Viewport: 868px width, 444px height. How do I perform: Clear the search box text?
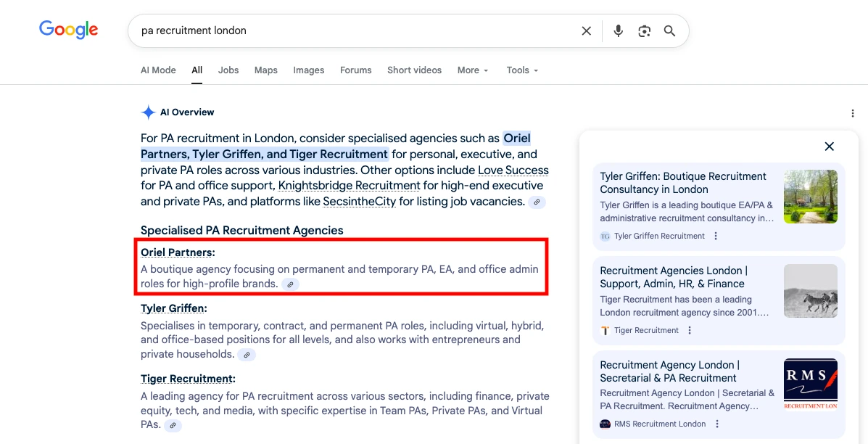pos(586,30)
